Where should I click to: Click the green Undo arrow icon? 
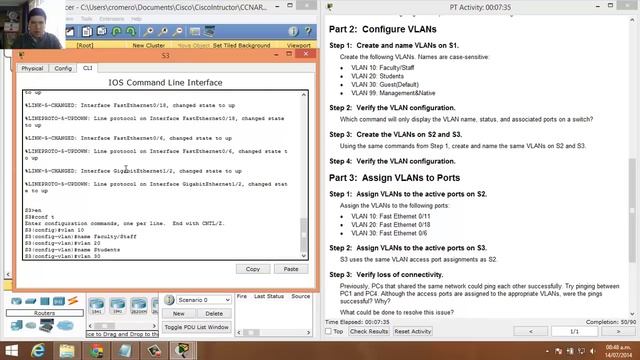pyautogui.click(x=117, y=31)
